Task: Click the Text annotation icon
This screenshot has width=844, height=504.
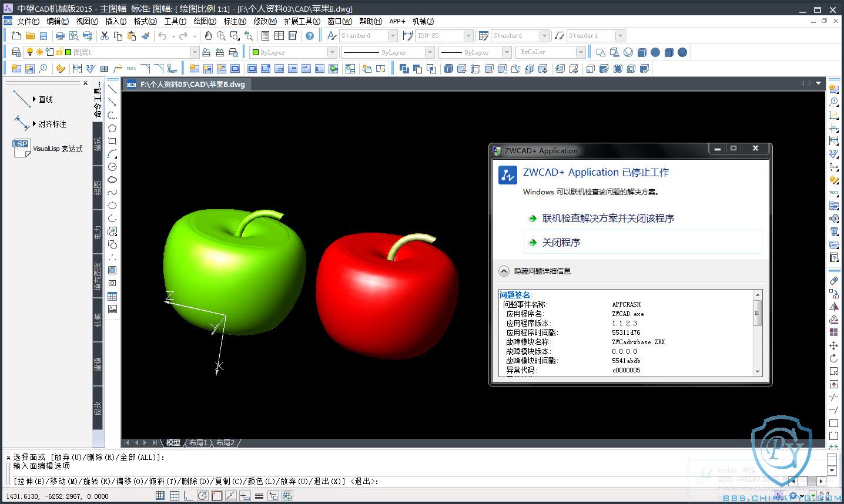Action: [x=131, y=69]
